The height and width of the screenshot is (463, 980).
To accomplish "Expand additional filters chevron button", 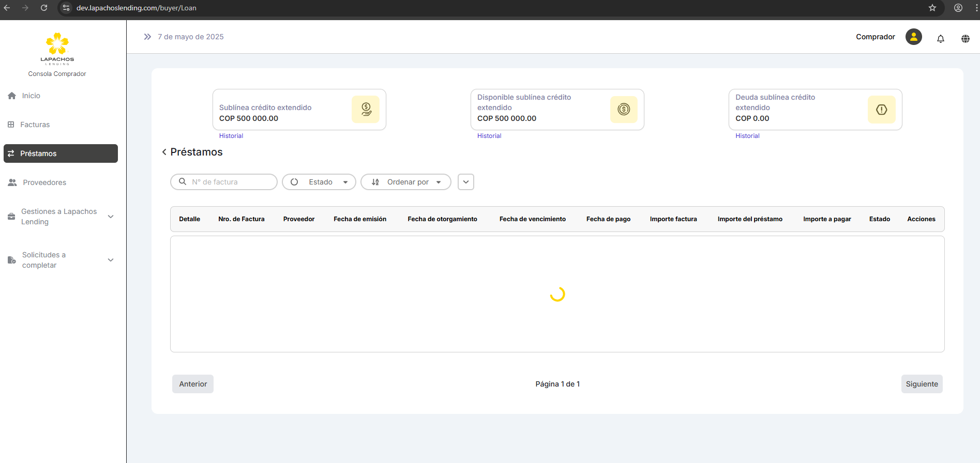I will click(465, 182).
